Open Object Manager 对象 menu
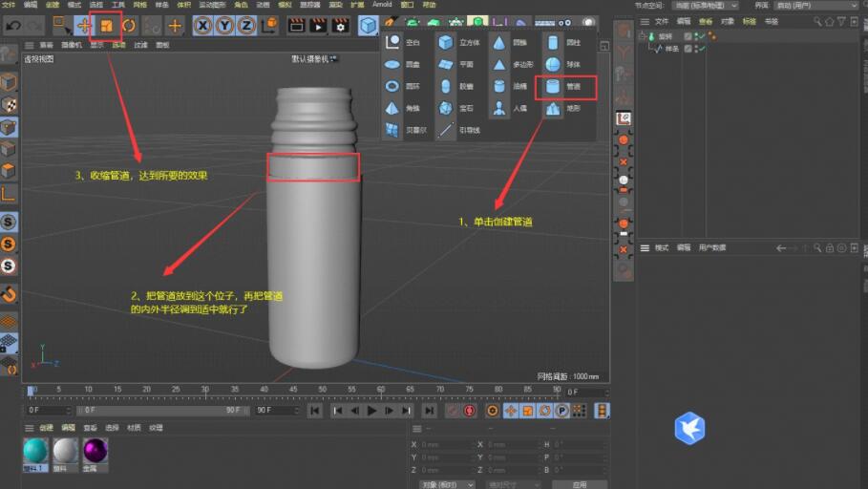 point(728,21)
